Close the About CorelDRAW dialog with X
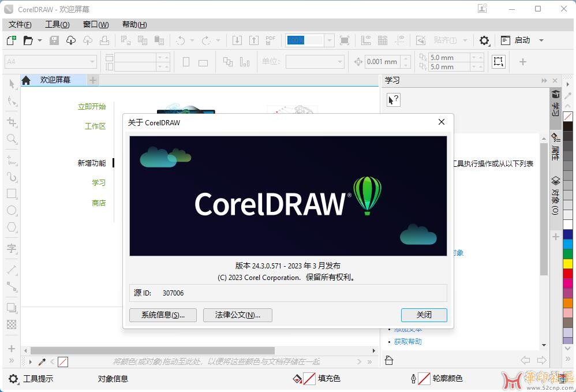Screen dimensions: 576x392 click(442, 122)
